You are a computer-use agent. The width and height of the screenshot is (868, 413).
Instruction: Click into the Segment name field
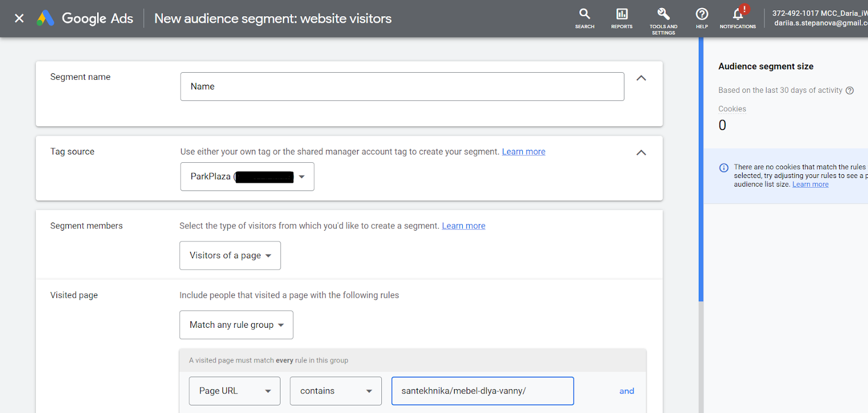(402, 87)
